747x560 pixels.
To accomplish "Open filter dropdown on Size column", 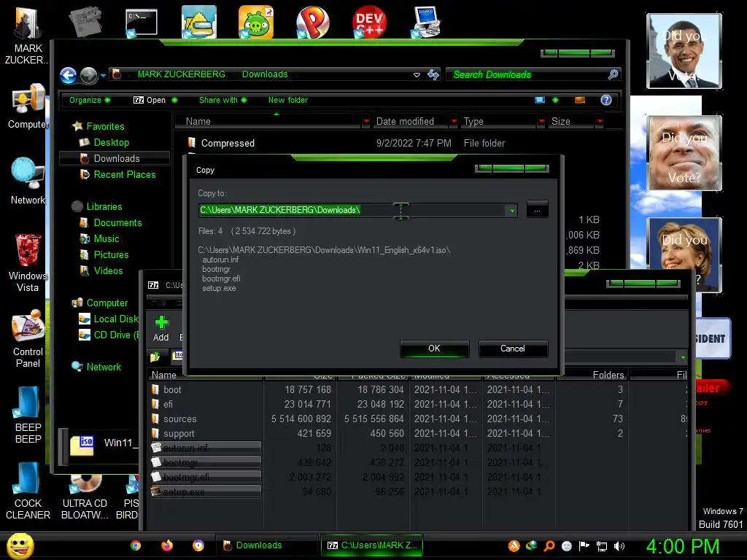I will [x=600, y=122].
